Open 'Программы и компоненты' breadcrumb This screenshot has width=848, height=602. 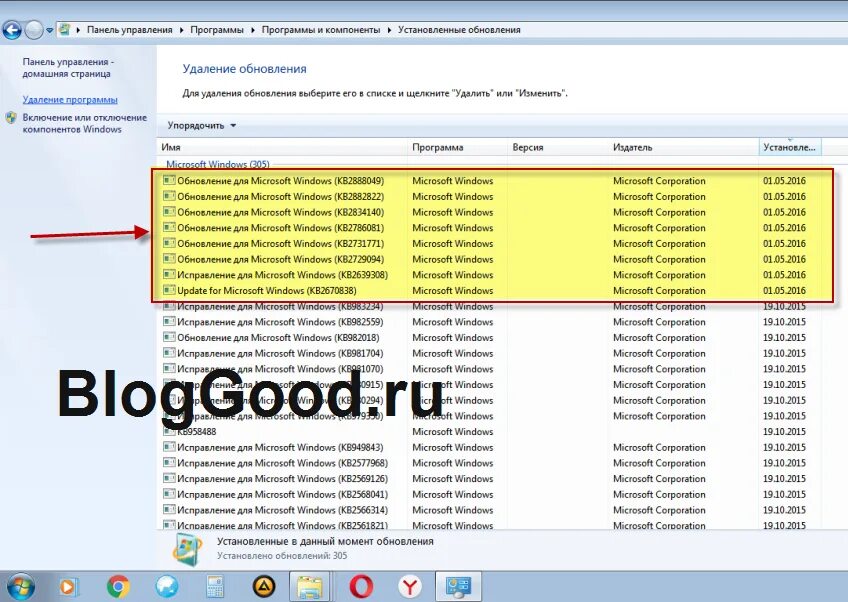click(321, 30)
